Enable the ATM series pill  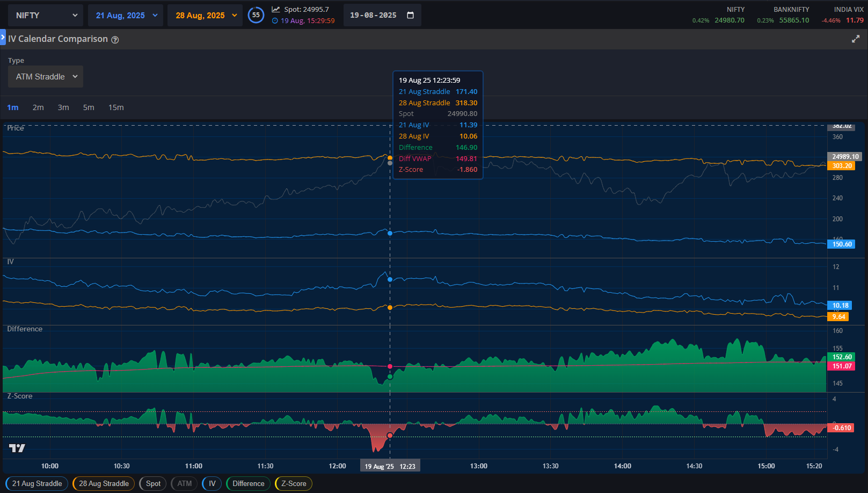(x=184, y=483)
